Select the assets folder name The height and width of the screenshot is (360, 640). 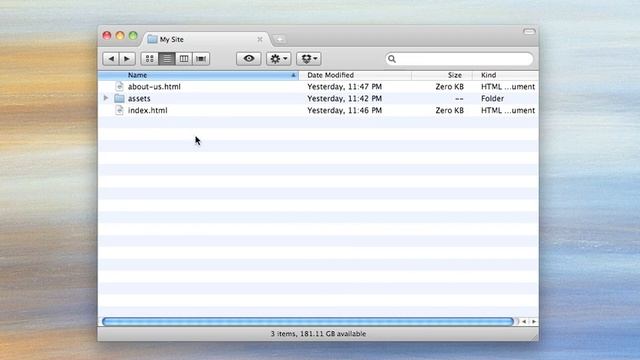click(x=139, y=98)
